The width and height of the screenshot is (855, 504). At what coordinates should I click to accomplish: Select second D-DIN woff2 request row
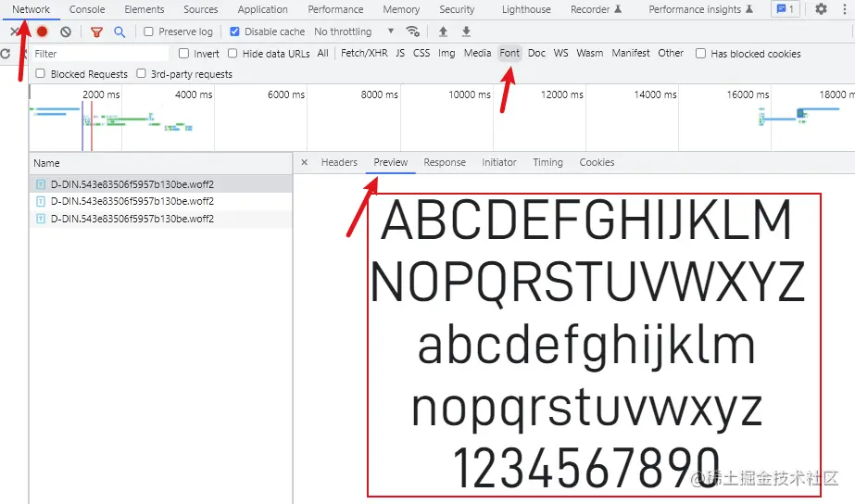(x=161, y=201)
